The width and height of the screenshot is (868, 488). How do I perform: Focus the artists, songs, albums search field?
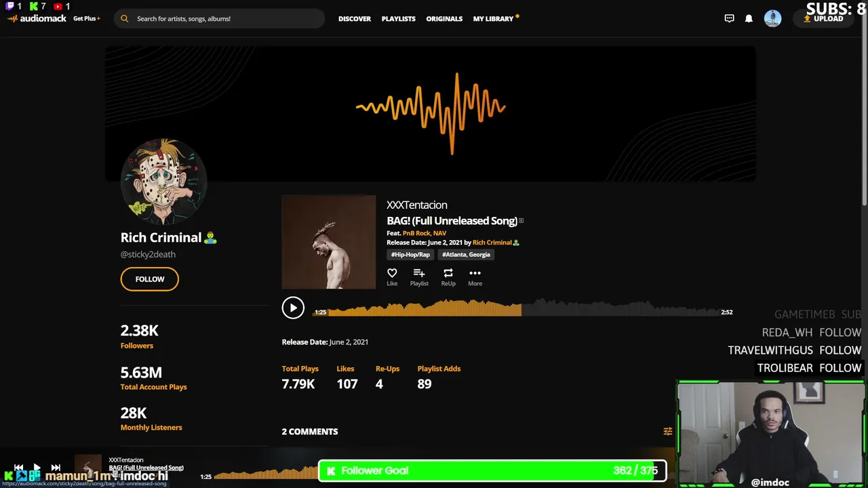220,19
